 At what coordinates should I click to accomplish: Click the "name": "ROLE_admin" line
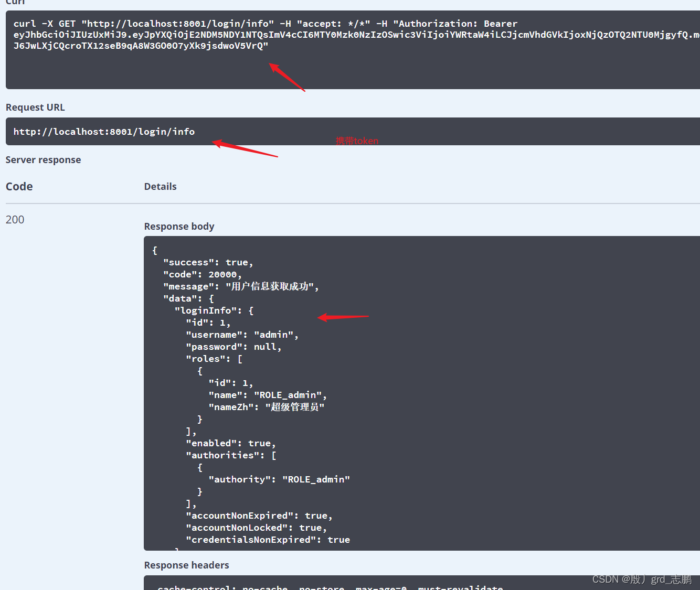click(x=268, y=395)
